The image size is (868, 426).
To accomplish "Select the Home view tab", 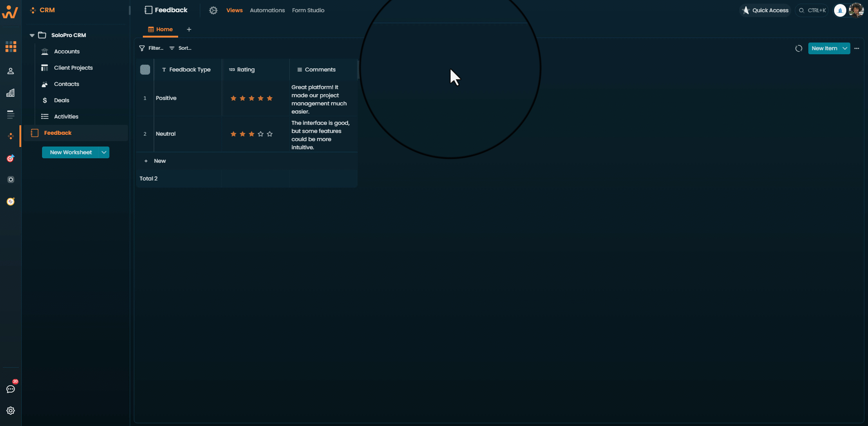I will pyautogui.click(x=160, y=29).
